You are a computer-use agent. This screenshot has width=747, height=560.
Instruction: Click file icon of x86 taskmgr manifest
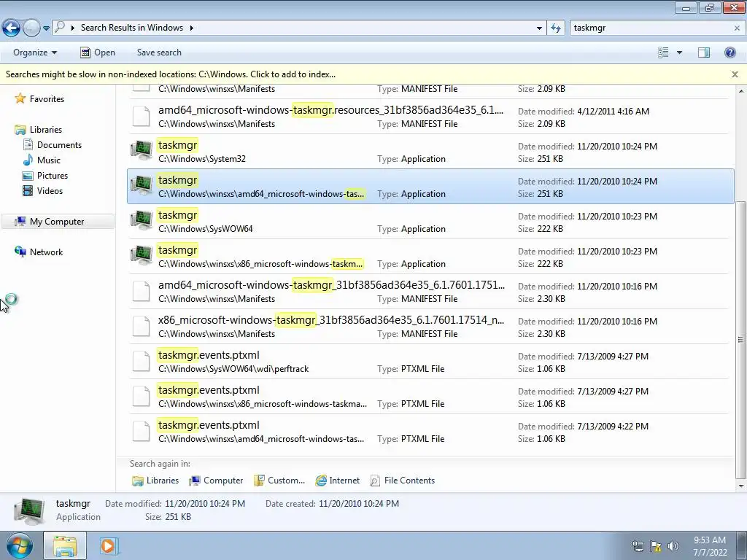141,326
